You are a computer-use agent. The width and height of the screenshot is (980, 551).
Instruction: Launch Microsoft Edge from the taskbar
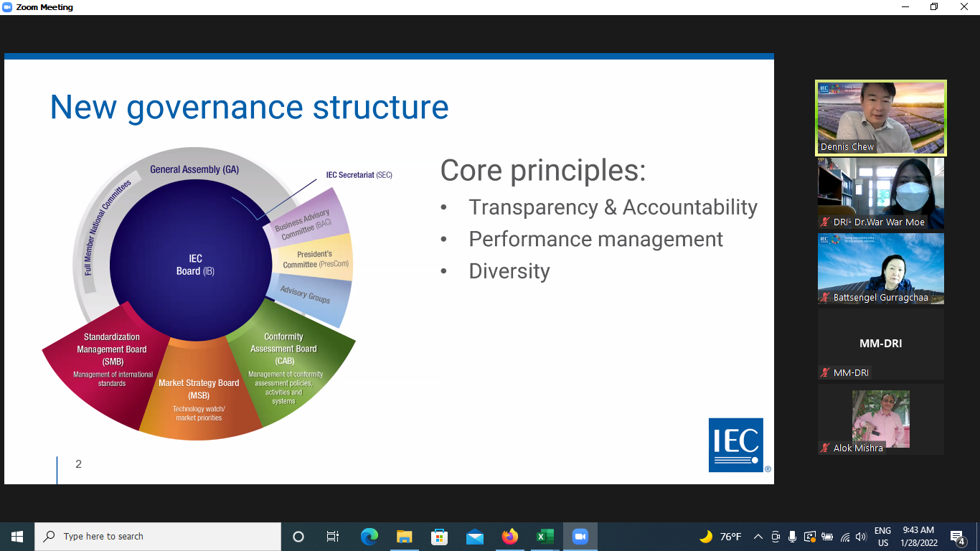[x=369, y=536]
